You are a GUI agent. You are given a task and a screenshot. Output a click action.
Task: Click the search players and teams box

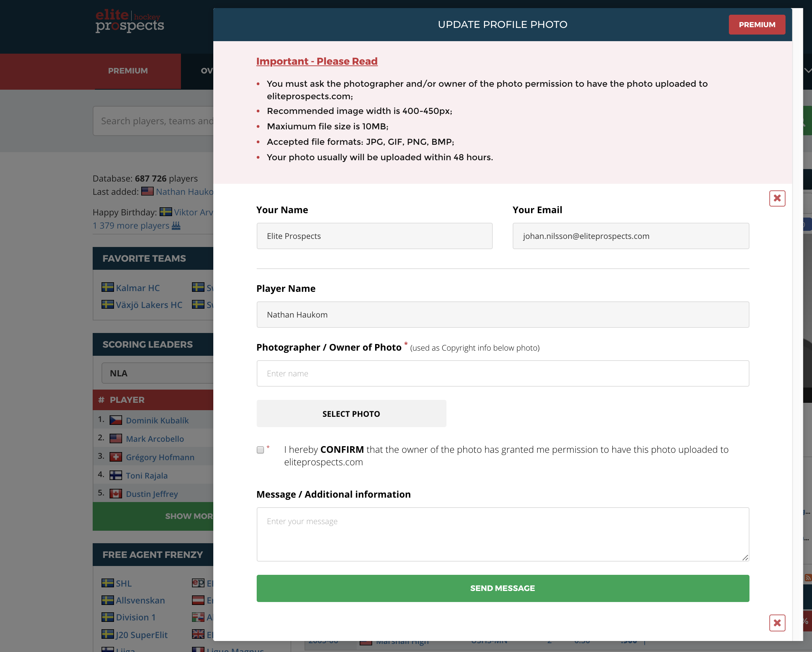pos(154,121)
